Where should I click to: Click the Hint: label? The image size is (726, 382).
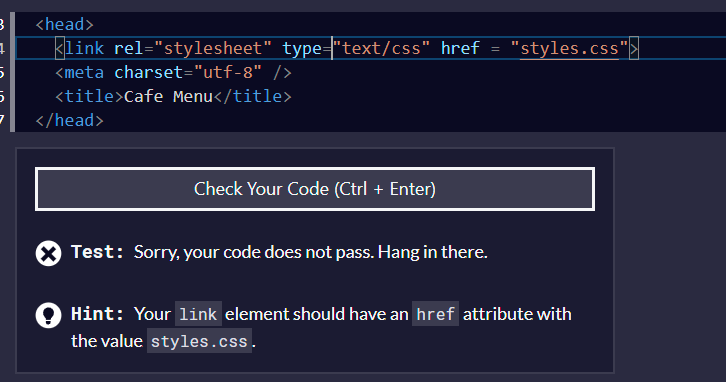tap(97, 314)
